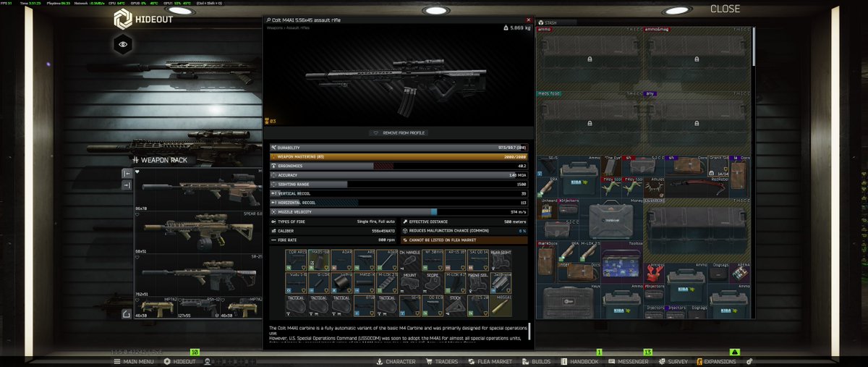The image size is (868, 367).
Task: Open the THICC case tagged 'ammo&mag'
Action: pos(697,59)
